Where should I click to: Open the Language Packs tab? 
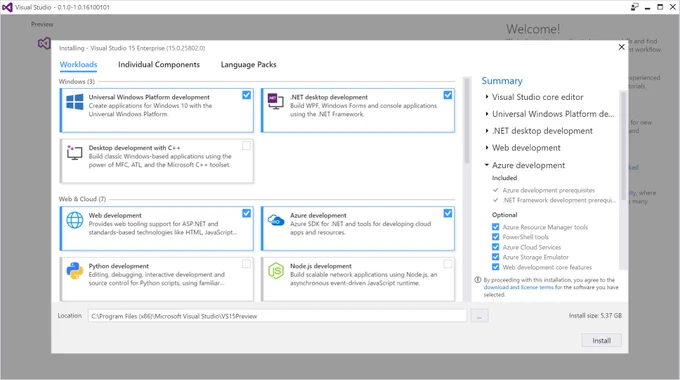pos(248,65)
